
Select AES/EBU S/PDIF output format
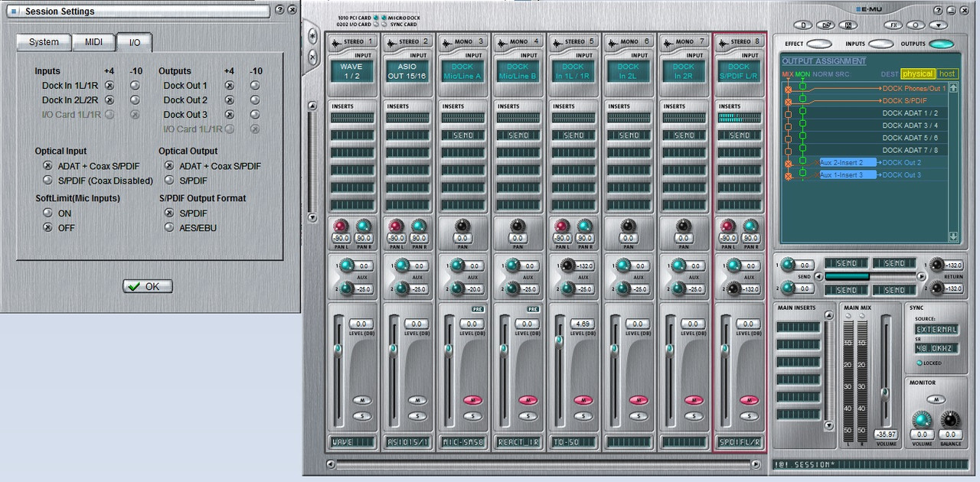point(169,227)
